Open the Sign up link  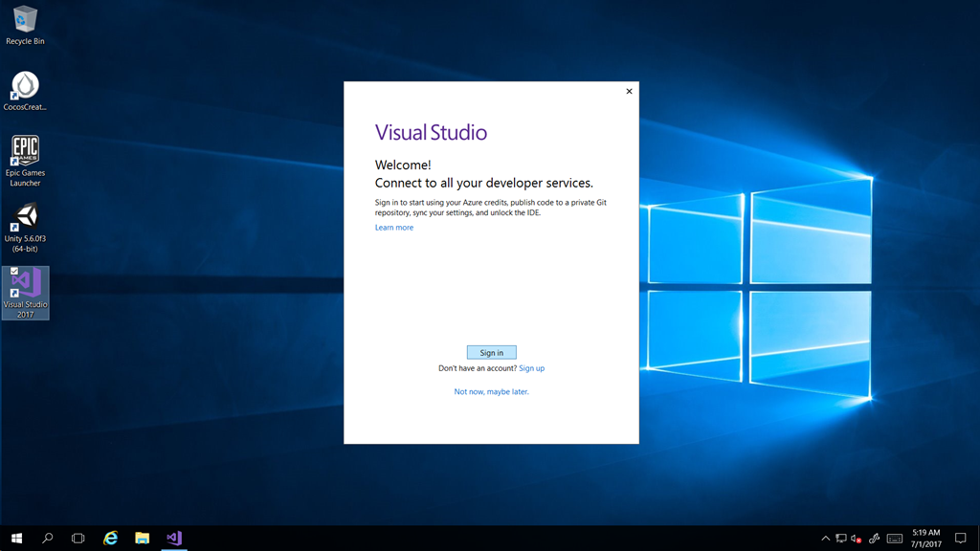pos(531,368)
